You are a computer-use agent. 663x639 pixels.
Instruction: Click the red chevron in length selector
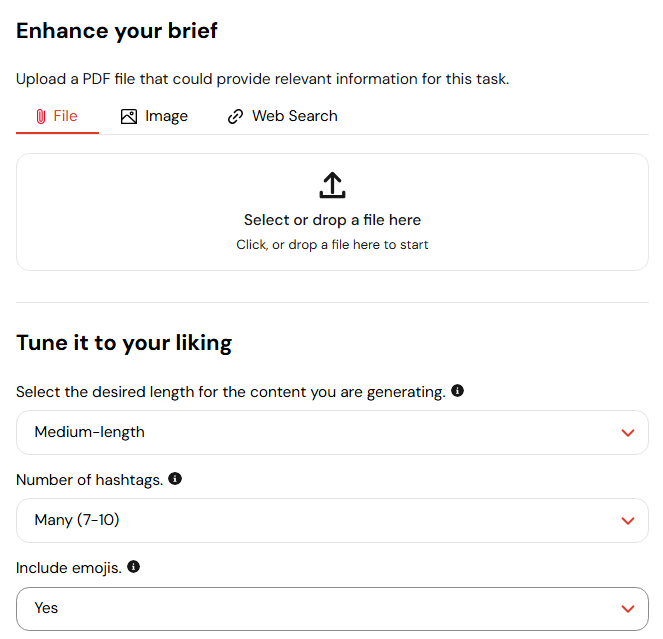click(x=628, y=433)
